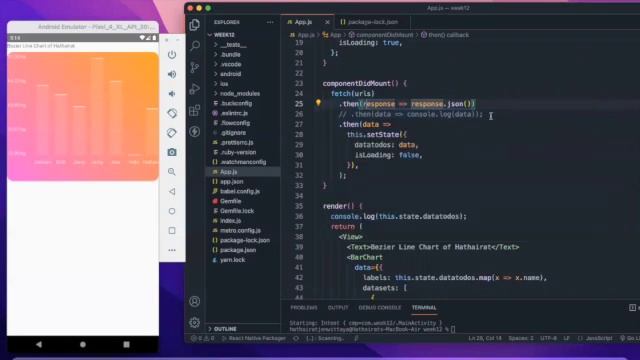The width and height of the screenshot is (640, 360).
Task: Click the lightbulb code action on line 25
Action: click(318, 103)
